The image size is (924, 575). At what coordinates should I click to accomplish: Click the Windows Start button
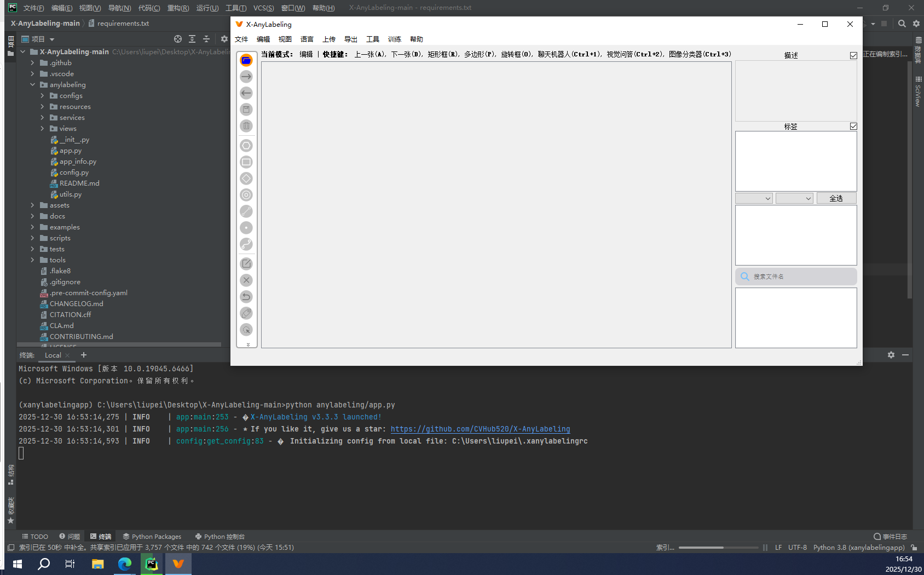click(x=17, y=563)
